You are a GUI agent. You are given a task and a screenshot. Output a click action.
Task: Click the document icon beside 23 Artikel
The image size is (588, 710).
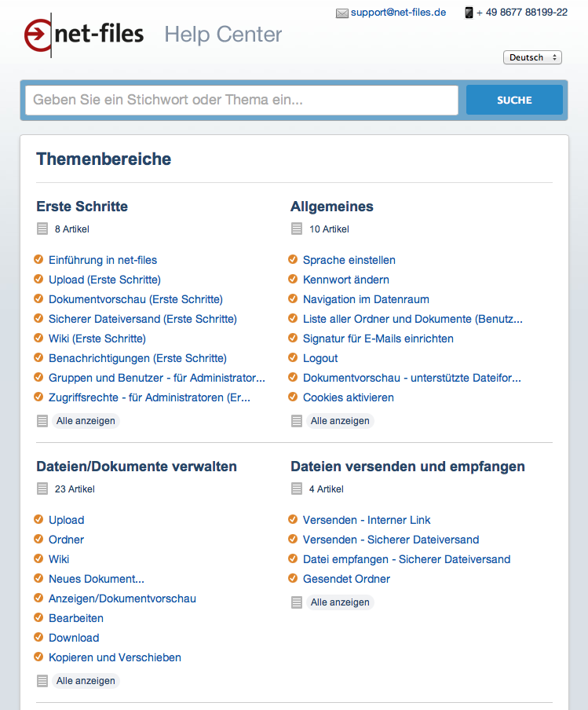click(x=42, y=489)
